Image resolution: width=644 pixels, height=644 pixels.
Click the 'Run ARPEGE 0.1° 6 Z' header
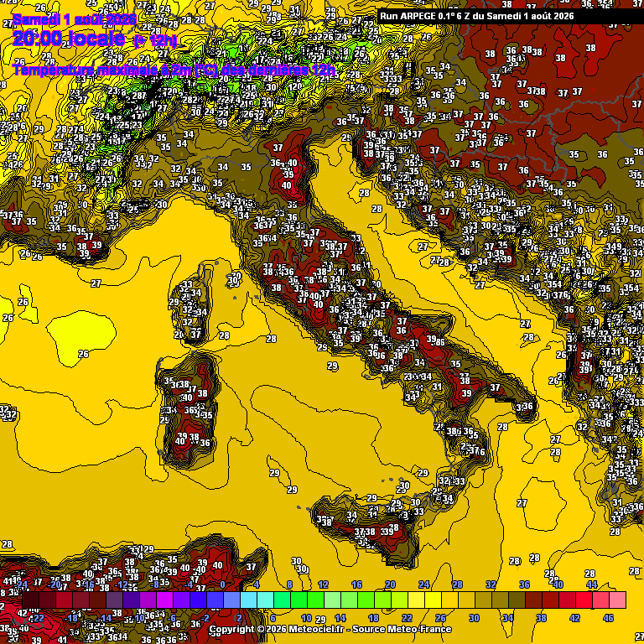(x=427, y=17)
